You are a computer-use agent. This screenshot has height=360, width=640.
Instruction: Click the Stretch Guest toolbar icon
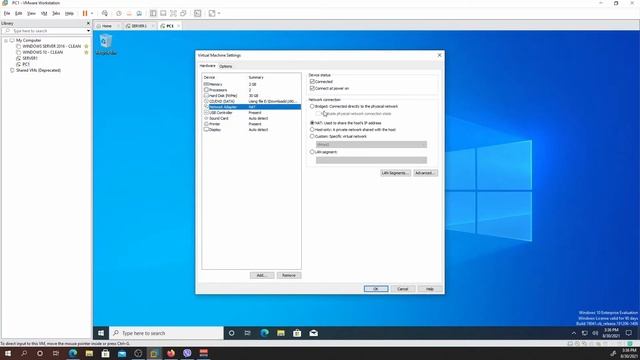[x=212, y=13]
